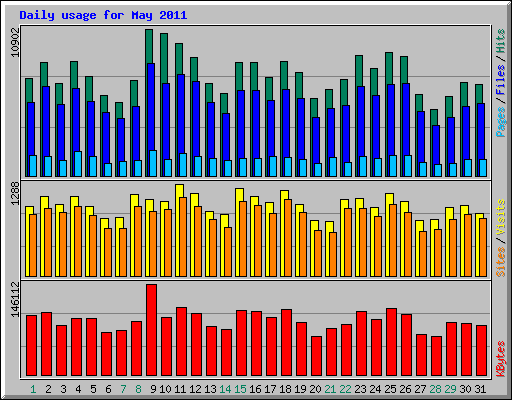Click day 21 on the x-axis

click(330, 389)
